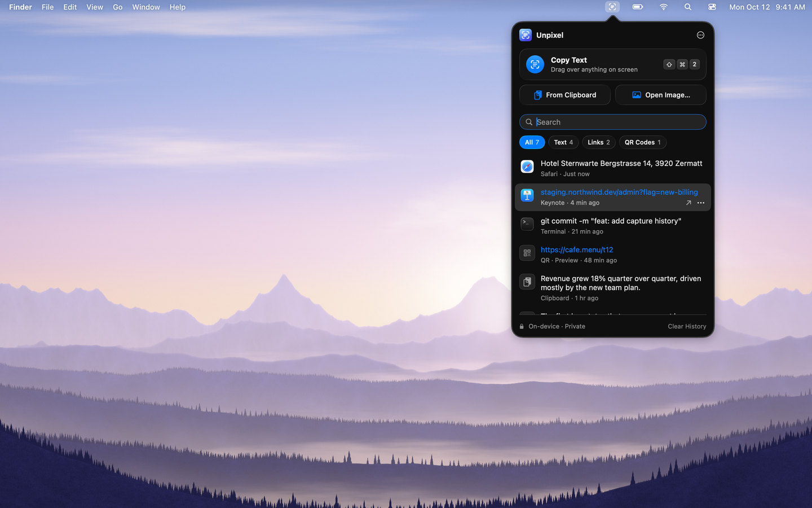
Task: Click the Keynote icon on the staging.northwind row
Action: [x=527, y=195]
